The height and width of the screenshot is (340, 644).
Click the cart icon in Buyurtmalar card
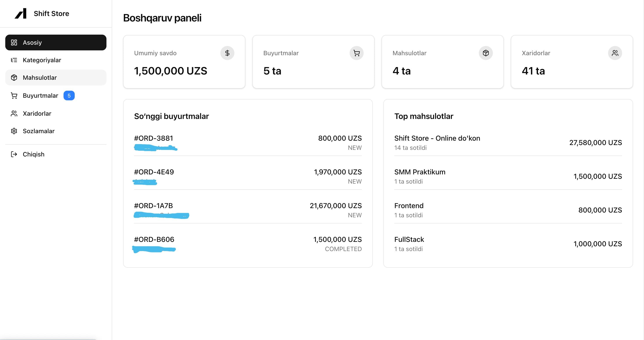356,53
